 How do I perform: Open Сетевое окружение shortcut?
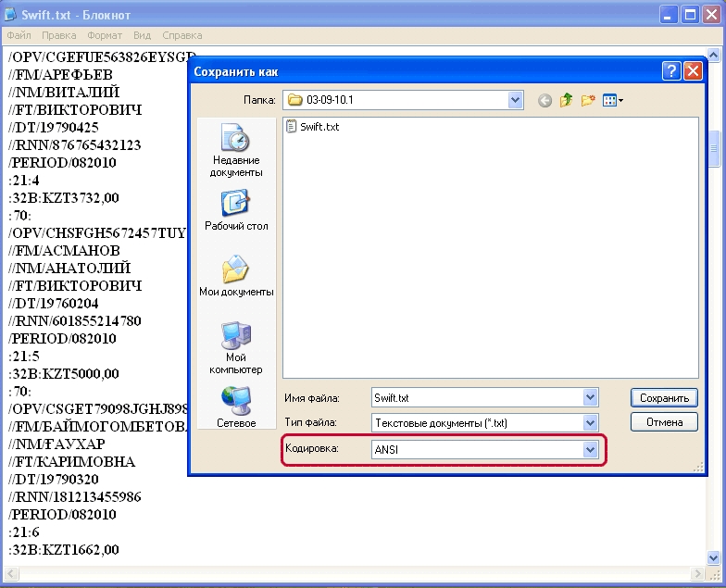pyautogui.click(x=236, y=407)
